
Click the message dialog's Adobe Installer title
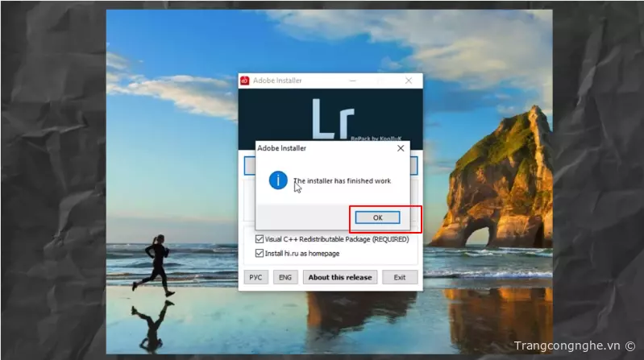click(282, 148)
